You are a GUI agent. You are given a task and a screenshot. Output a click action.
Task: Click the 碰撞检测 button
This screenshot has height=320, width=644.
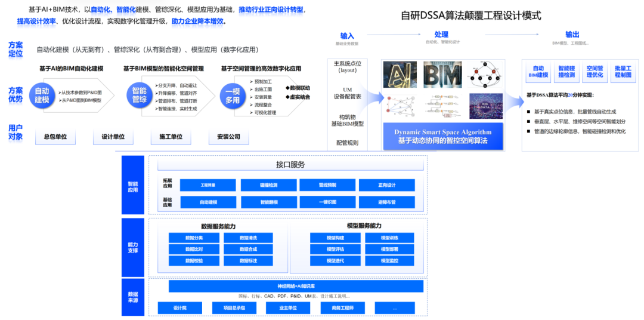point(268,185)
